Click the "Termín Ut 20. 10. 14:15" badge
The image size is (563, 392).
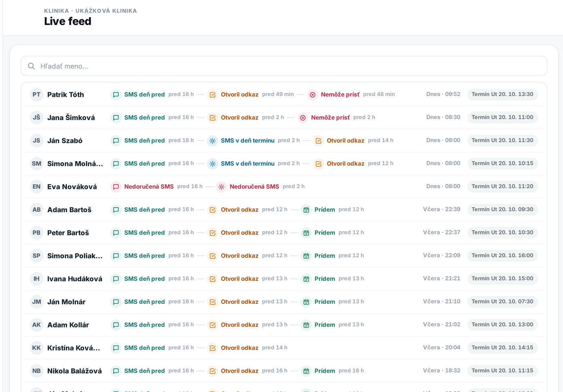click(502, 348)
